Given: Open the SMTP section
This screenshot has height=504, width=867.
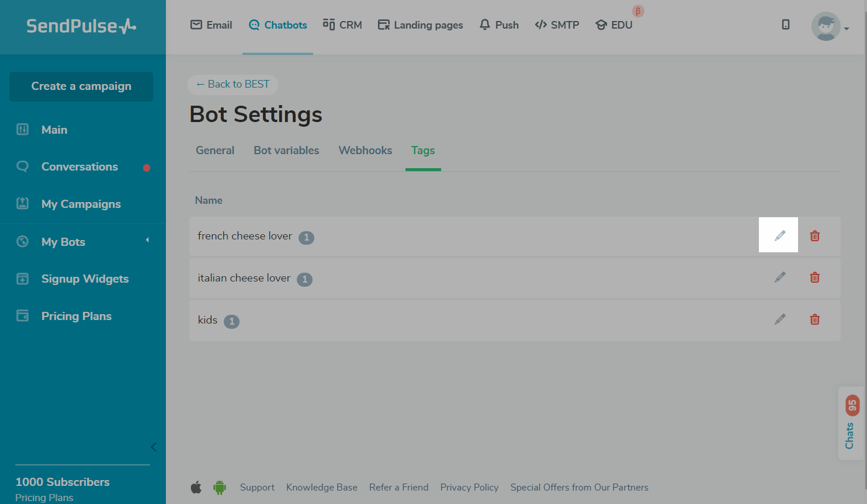Looking at the screenshot, I should coord(557,25).
